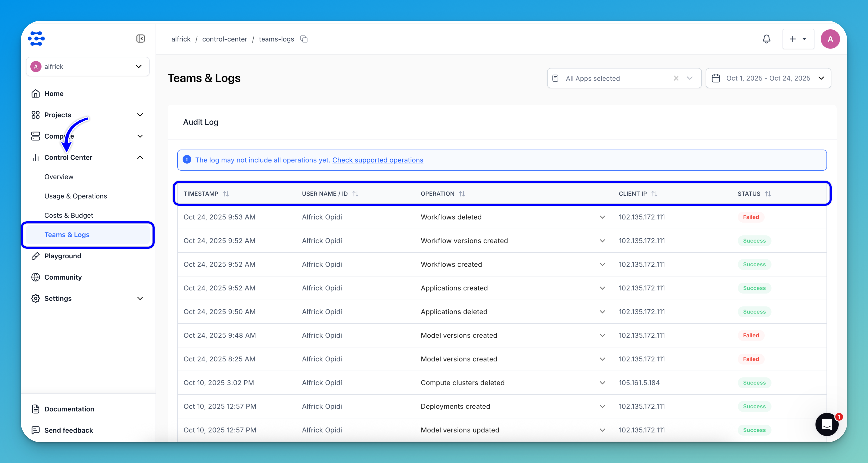868x463 pixels.
Task: Open the date range dropdown
Action: pos(768,78)
